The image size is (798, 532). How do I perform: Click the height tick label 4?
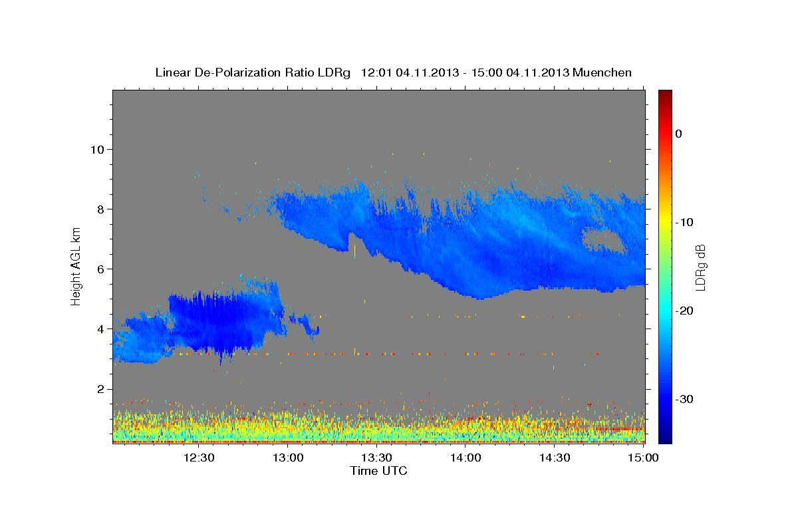point(100,329)
